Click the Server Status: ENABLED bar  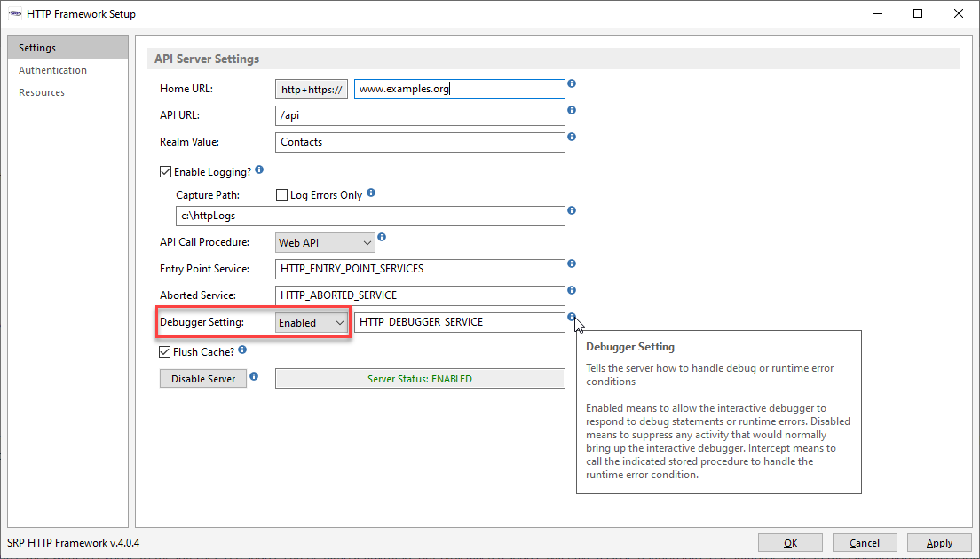(x=420, y=379)
